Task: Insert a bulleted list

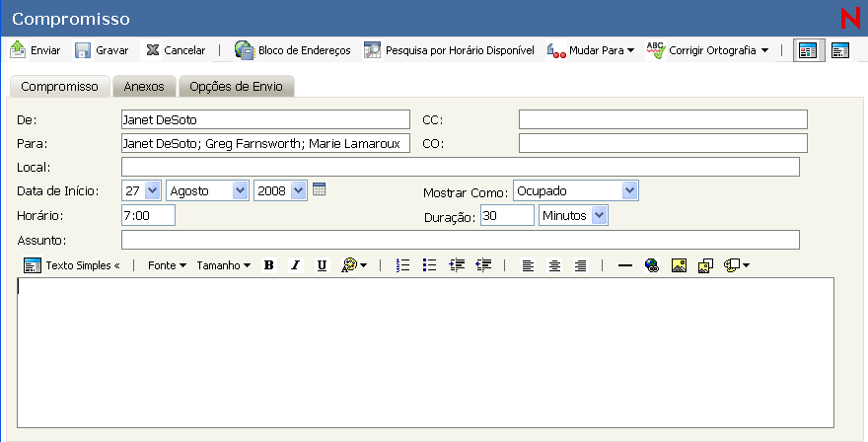Action: click(430, 265)
